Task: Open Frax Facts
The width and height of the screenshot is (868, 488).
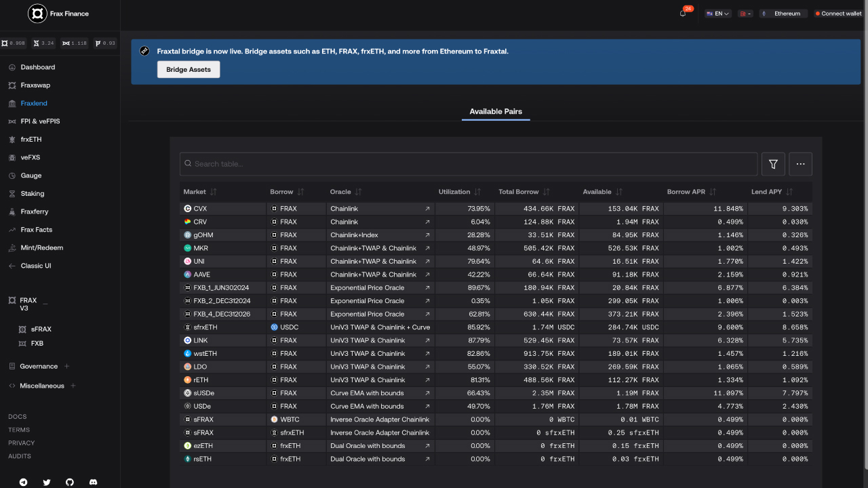Action: pyautogui.click(x=37, y=230)
